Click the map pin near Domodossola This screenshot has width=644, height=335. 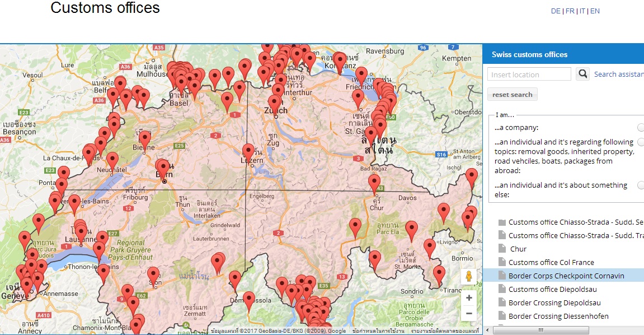pyautogui.click(x=249, y=302)
